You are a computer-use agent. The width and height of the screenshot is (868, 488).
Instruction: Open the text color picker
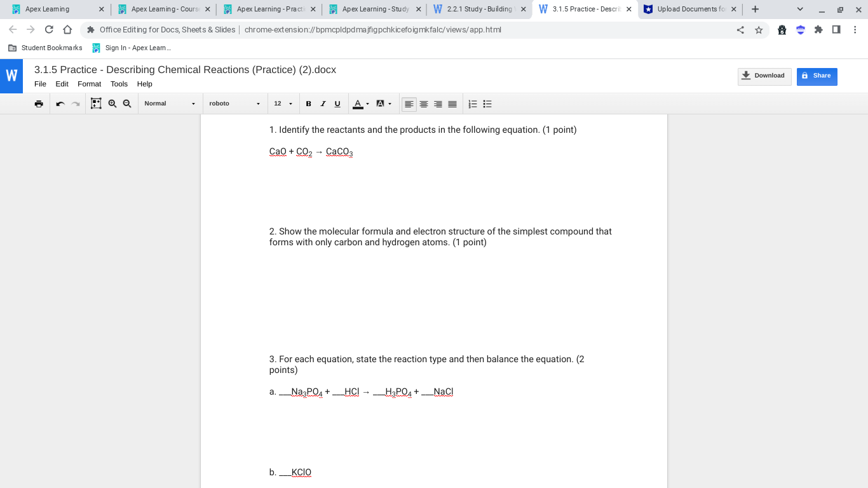point(359,104)
